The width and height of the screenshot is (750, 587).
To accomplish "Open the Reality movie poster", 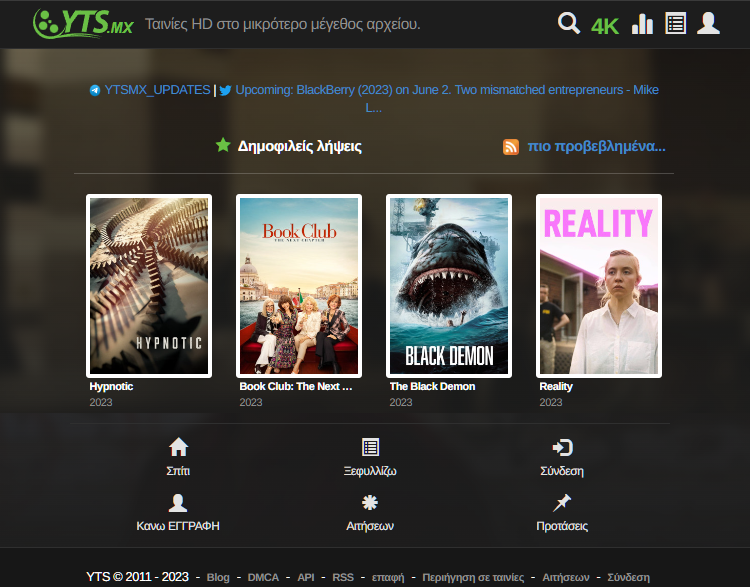I will [x=599, y=286].
